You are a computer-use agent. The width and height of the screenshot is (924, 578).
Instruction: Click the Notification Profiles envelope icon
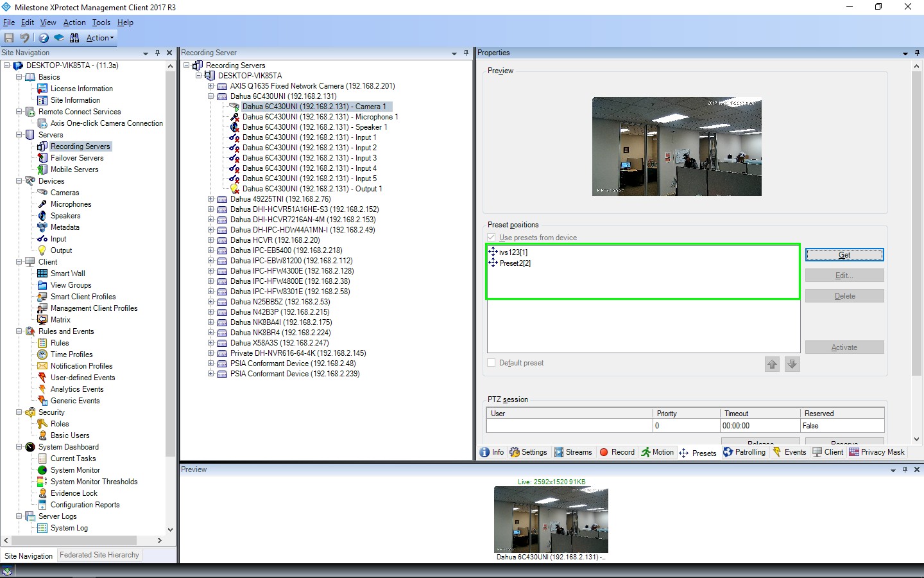[x=42, y=366]
